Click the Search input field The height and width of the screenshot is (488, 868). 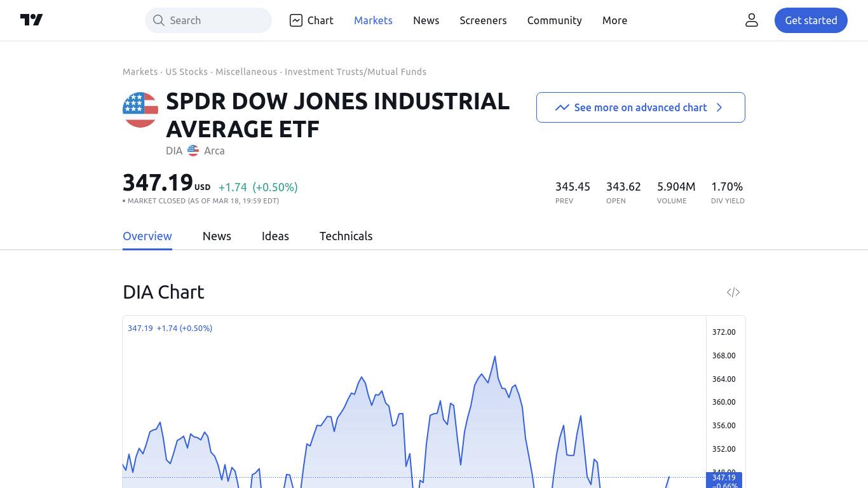point(208,20)
